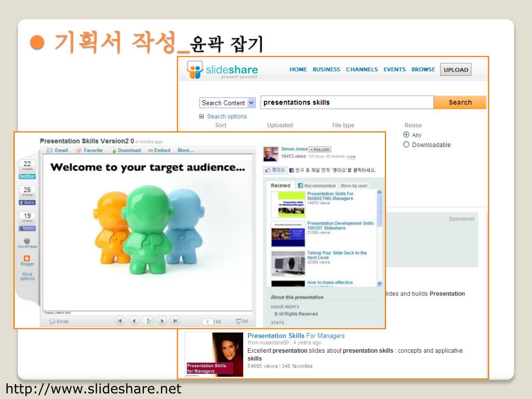Click the Favorite heart icon
The height and width of the screenshot is (399, 532).
79,150
